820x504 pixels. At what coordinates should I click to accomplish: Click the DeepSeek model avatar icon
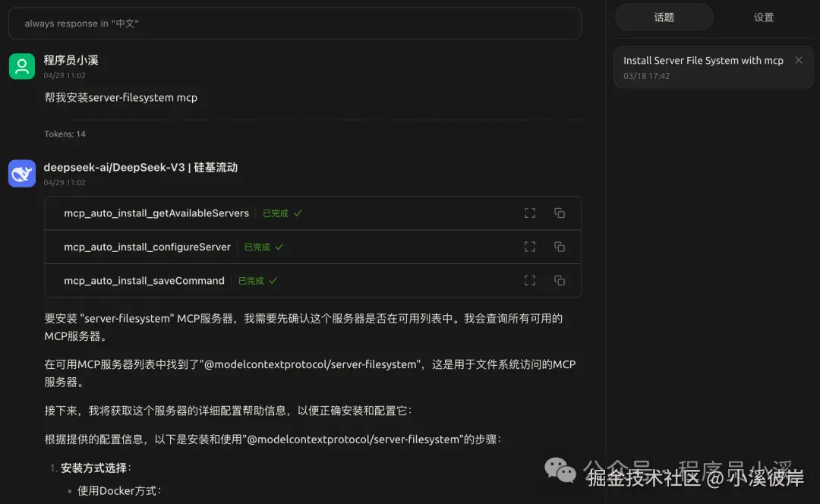tap(22, 174)
